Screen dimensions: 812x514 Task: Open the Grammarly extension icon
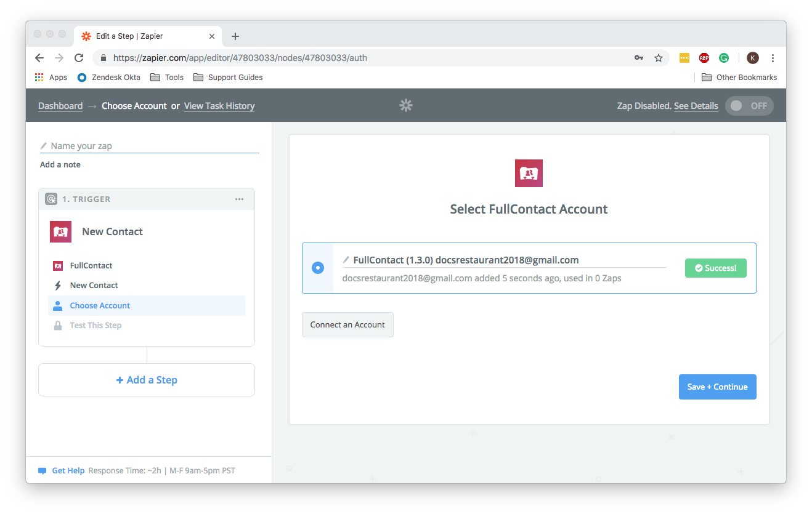724,58
